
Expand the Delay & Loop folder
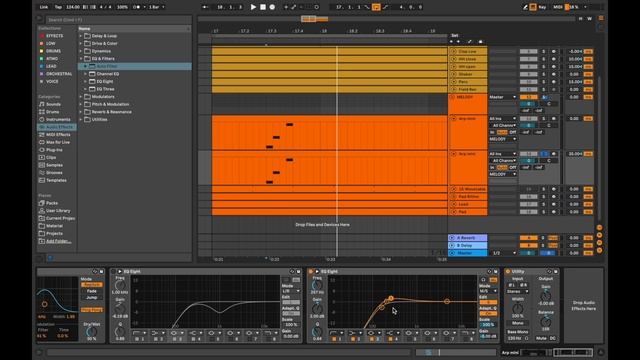point(81,36)
